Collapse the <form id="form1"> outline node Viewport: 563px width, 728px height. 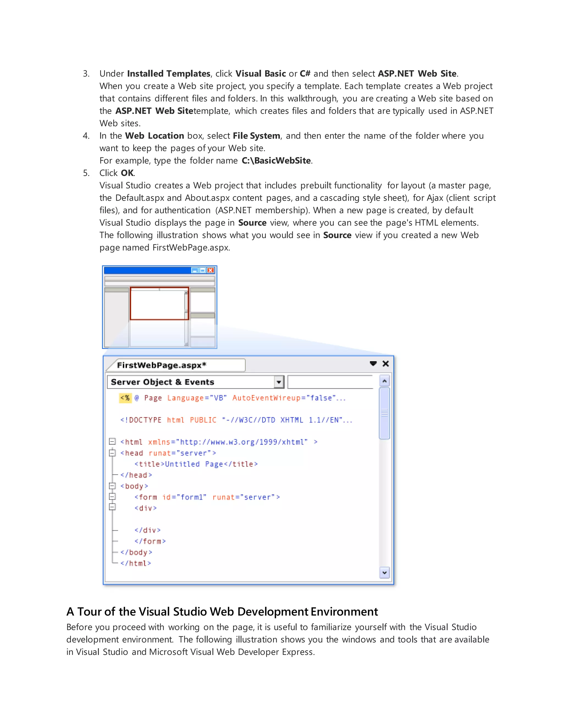(x=112, y=497)
